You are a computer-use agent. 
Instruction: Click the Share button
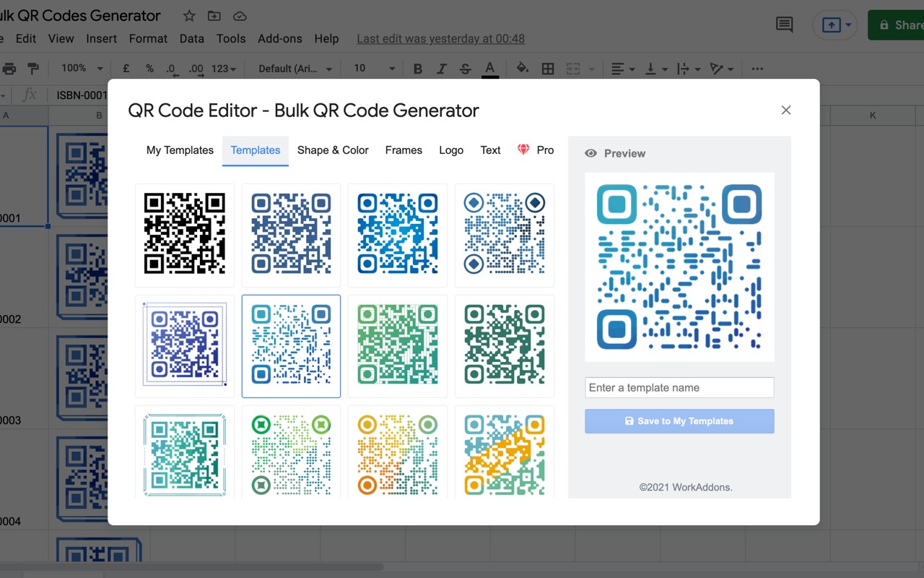click(x=897, y=25)
